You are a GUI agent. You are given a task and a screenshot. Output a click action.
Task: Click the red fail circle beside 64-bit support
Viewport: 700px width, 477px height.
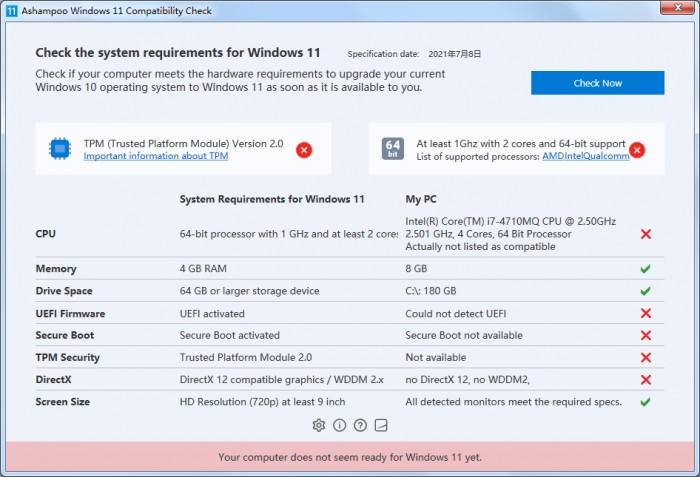[x=637, y=150]
